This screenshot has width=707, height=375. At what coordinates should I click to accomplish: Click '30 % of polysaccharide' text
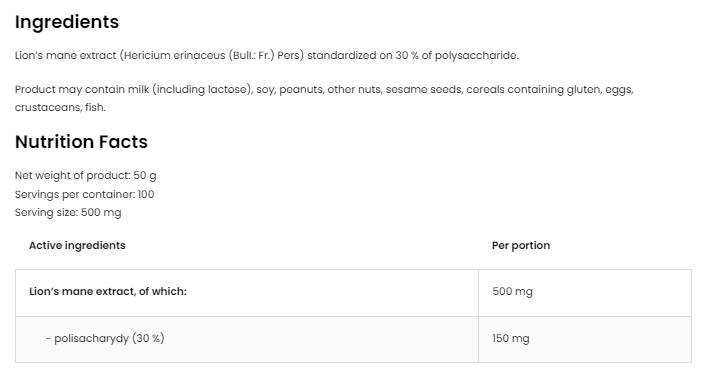(456, 55)
